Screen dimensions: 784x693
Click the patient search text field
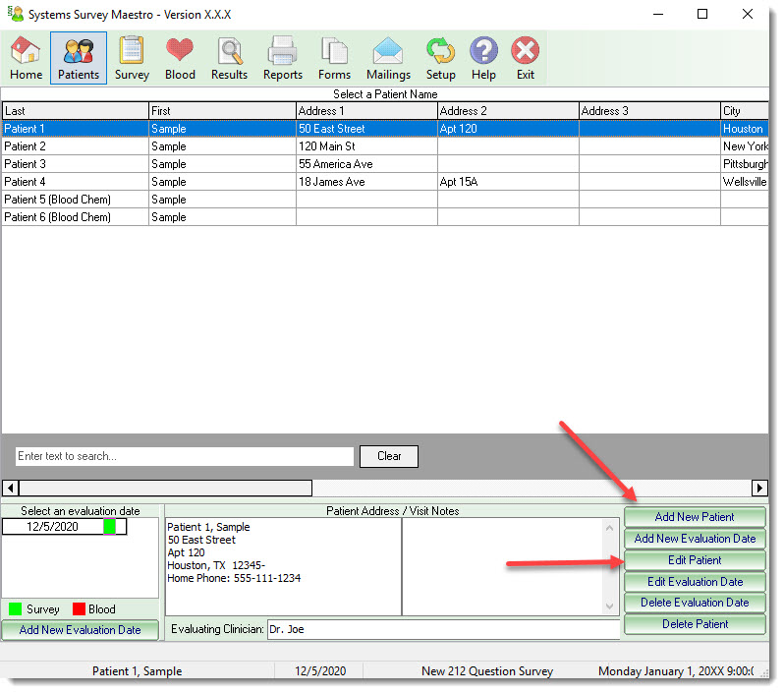[185, 456]
